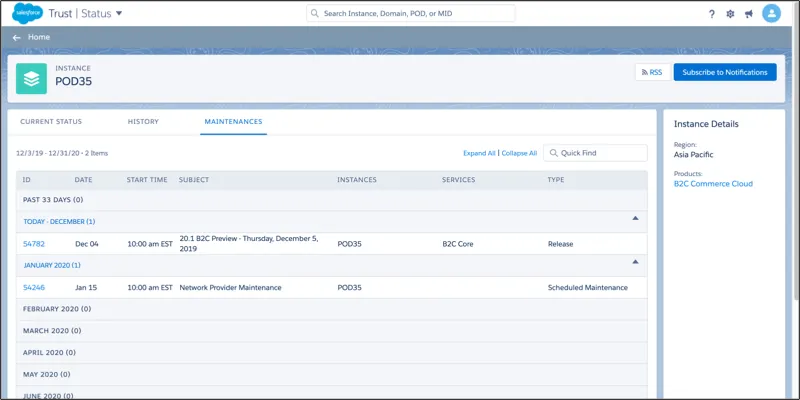Click the TYPE column header
Screen dimensions: 800x400
pyautogui.click(x=556, y=180)
